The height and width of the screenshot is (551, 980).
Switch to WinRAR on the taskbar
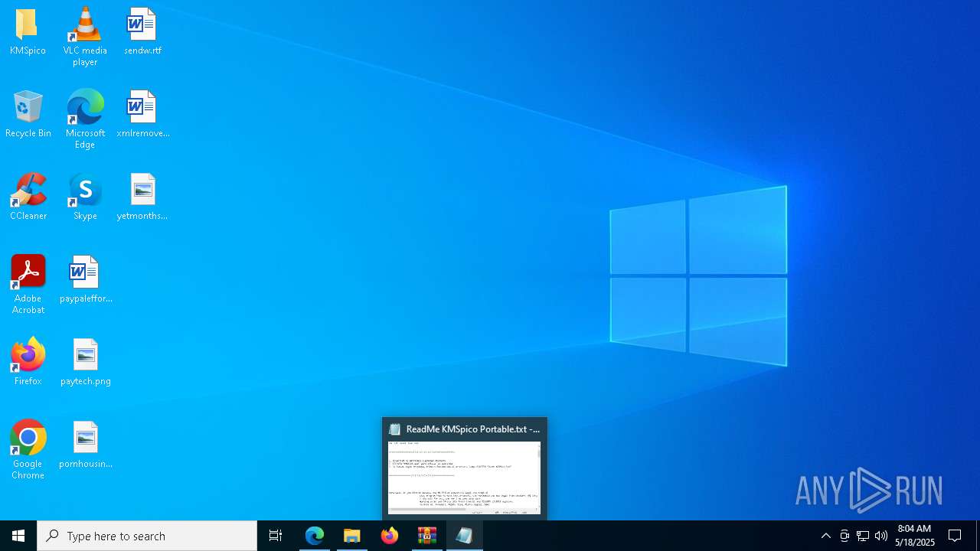tap(427, 536)
